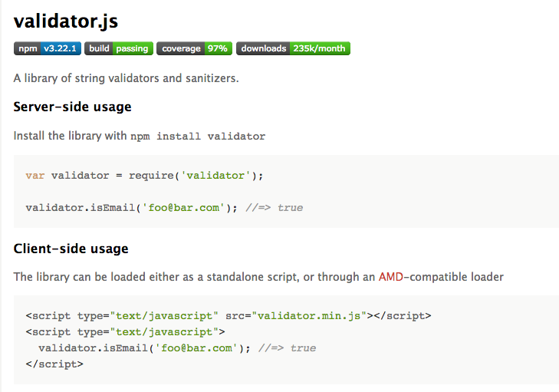Screen dimensions: 559x392
Task: Click the npm v3.22.1 version badge
Action: click(48, 48)
